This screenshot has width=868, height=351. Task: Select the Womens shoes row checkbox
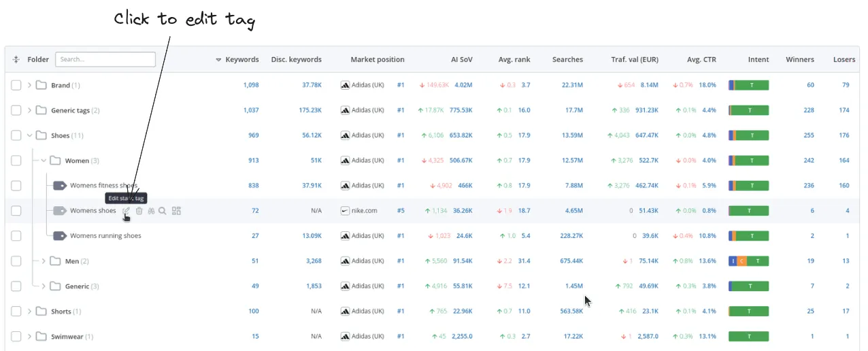(16, 211)
